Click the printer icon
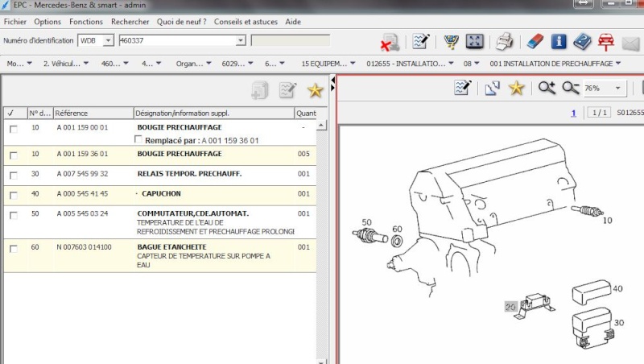Viewport: 644px width, 364px height. (504, 42)
